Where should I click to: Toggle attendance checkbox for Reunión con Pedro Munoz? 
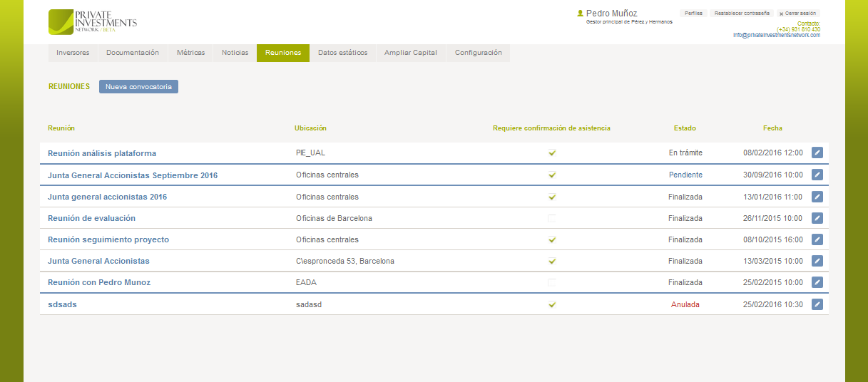point(552,282)
